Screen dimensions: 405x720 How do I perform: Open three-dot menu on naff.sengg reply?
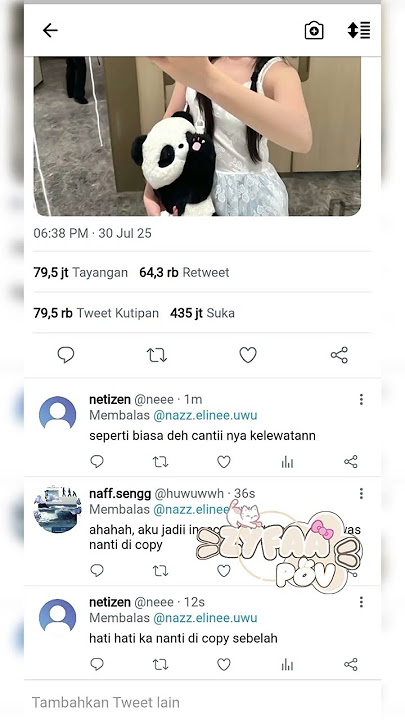coord(361,494)
